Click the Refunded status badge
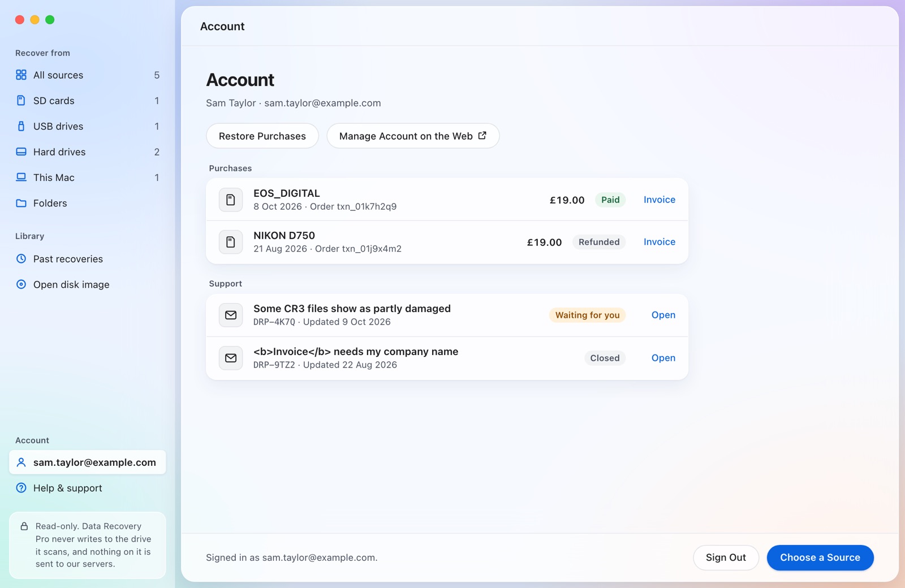 point(599,242)
